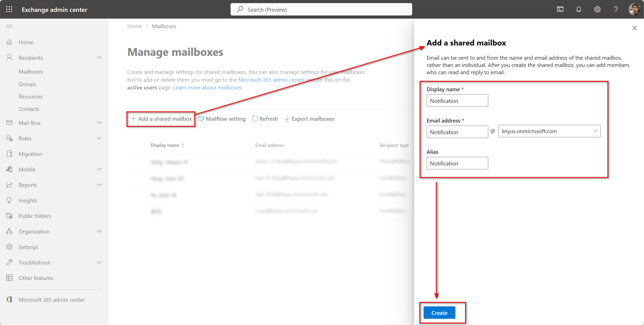This screenshot has height=325, width=644.
Task: Open the Roles menu section
Action: tap(54, 138)
